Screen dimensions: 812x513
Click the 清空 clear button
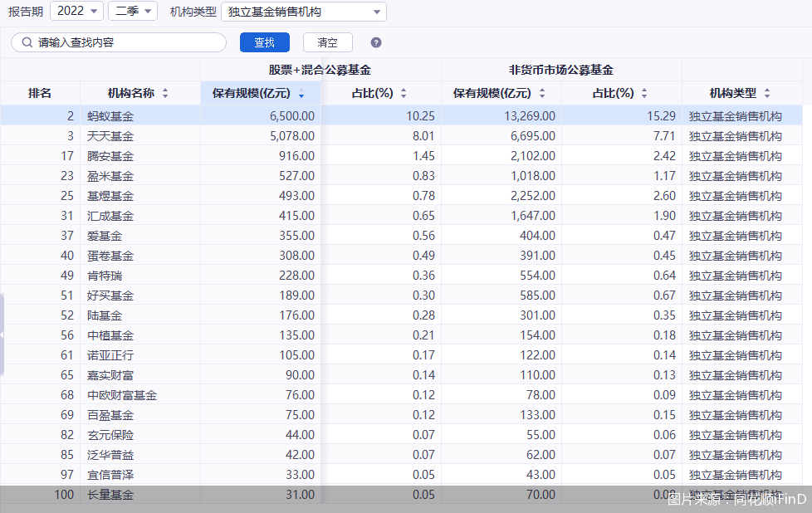click(x=326, y=42)
